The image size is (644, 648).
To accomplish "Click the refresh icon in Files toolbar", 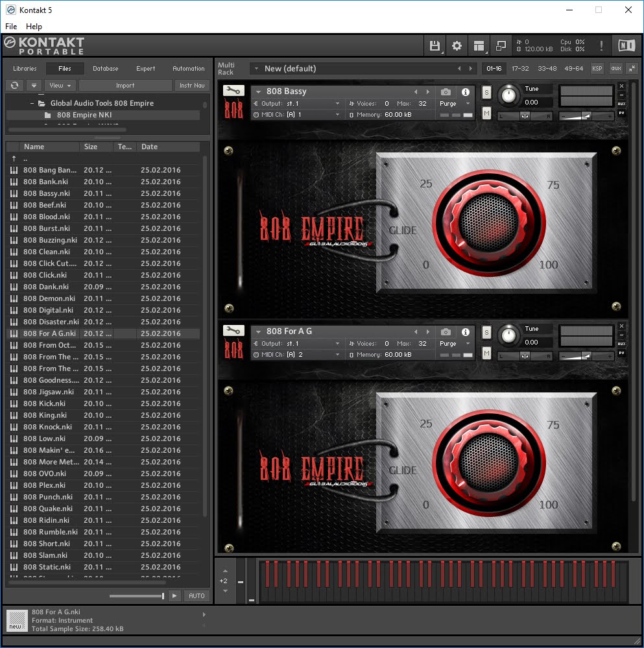I will click(14, 86).
